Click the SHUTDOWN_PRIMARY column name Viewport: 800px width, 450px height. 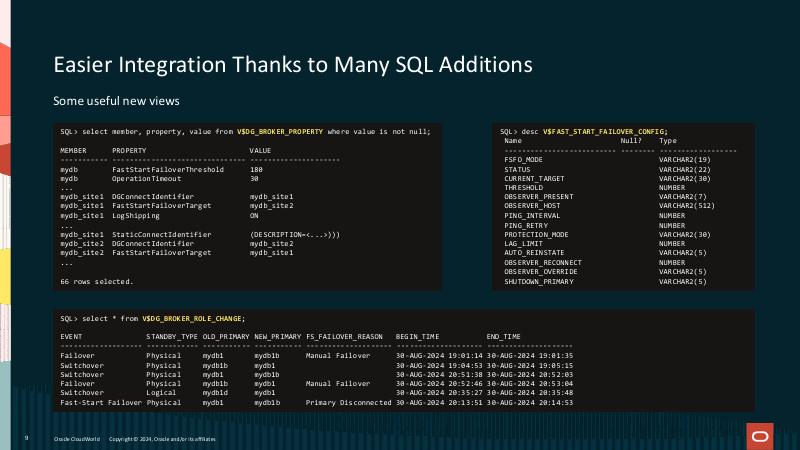[x=539, y=282]
